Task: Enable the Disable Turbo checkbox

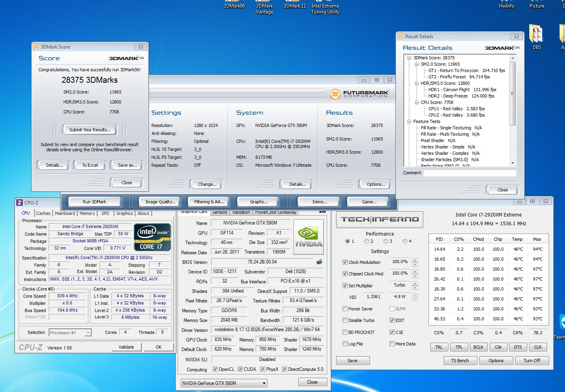Action: pos(345,320)
